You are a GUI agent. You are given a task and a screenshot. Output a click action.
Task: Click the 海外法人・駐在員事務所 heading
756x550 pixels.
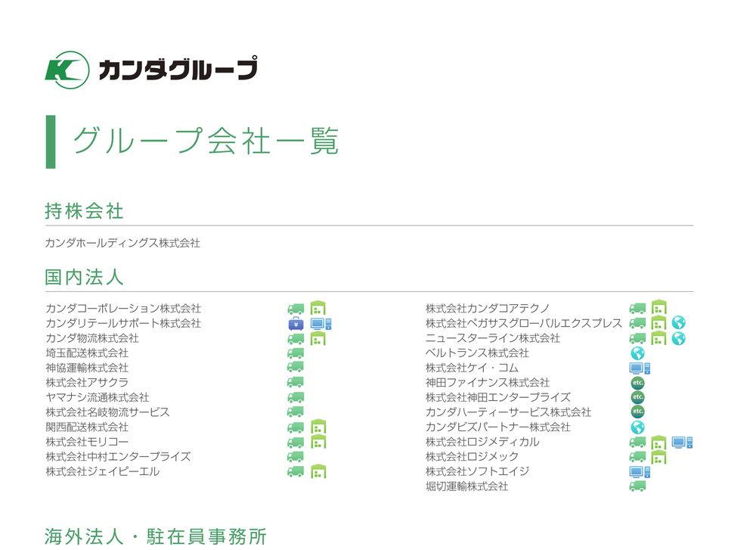point(156,536)
